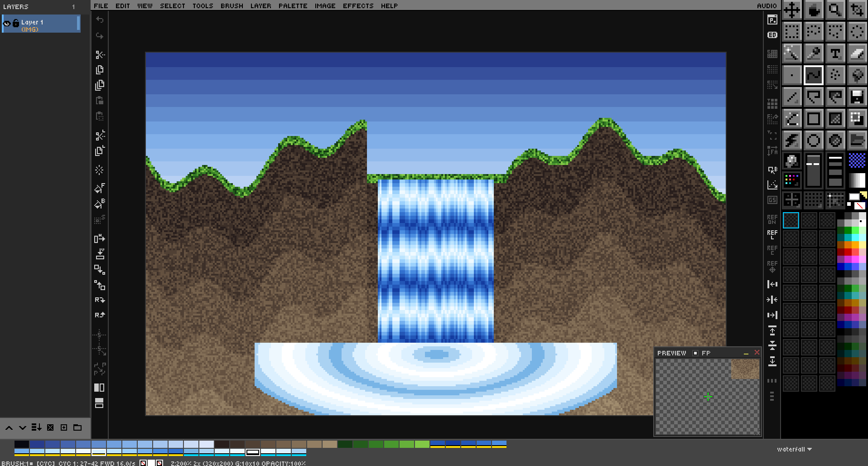Select the spray airbrush tool
The width and height of the screenshot is (868, 466).
pyautogui.click(x=835, y=75)
